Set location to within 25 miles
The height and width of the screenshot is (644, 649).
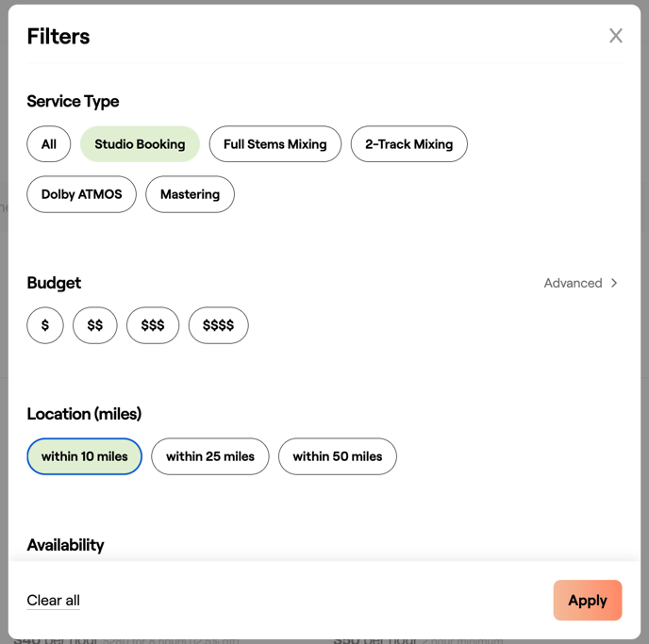(209, 456)
